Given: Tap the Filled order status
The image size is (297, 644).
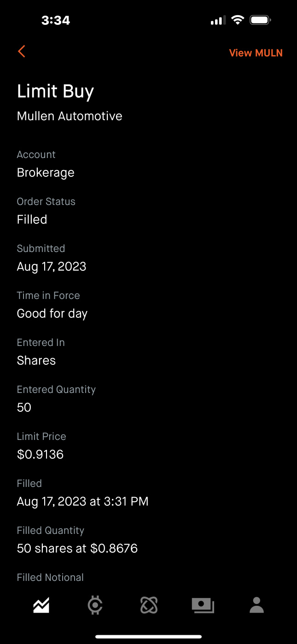Looking at the screenshot, I should click(32, 220).
